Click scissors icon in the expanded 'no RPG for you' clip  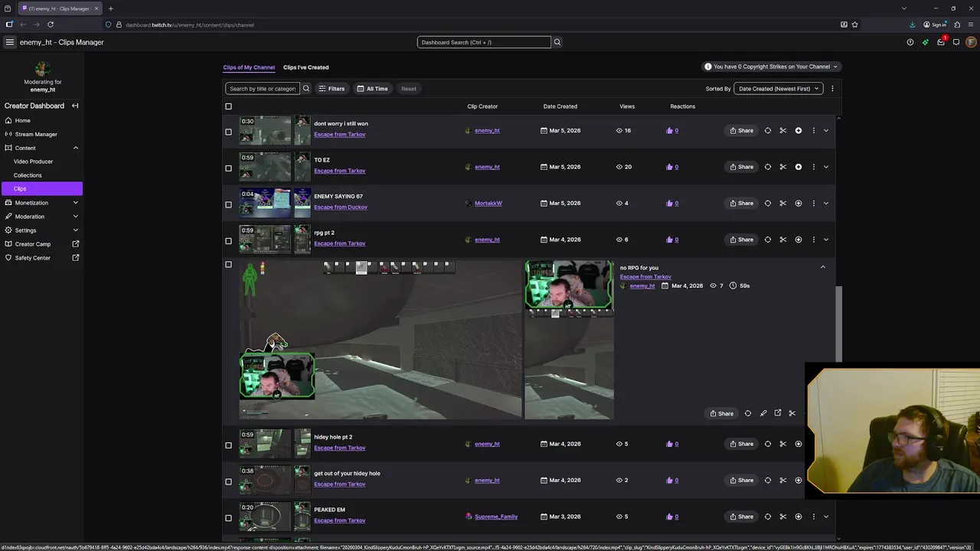(x=792, y=413)
